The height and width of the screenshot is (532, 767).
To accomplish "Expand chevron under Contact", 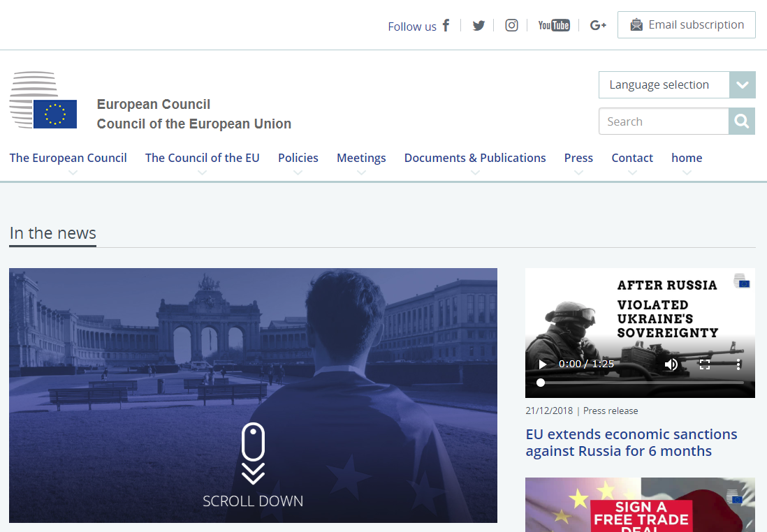I will tap(632, 172).
